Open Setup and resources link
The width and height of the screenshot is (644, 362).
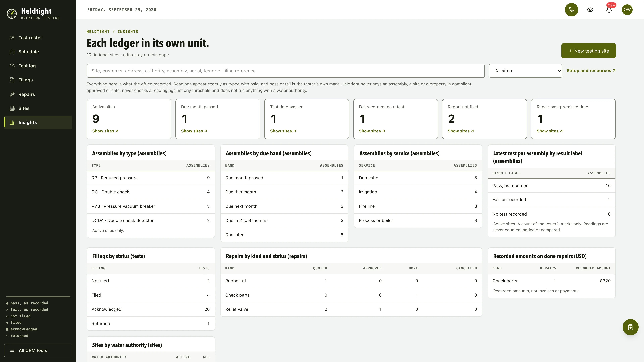(591, 71)
